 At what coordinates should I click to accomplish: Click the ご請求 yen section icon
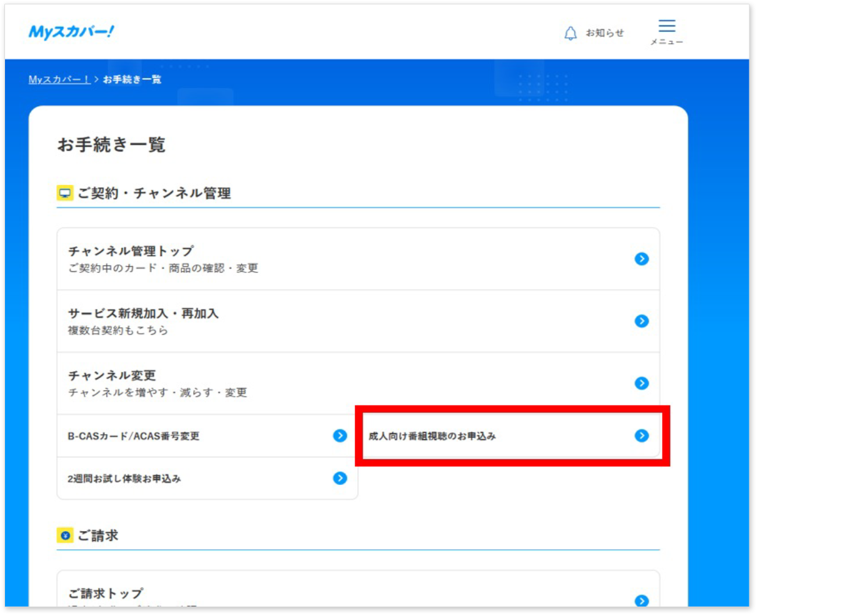[65, 535]
